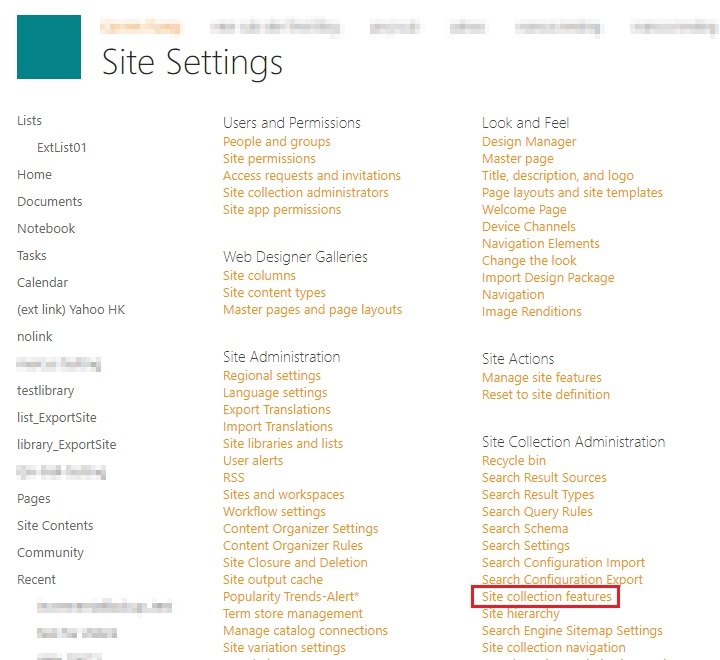Click Workflow settings link

[274, 512]
